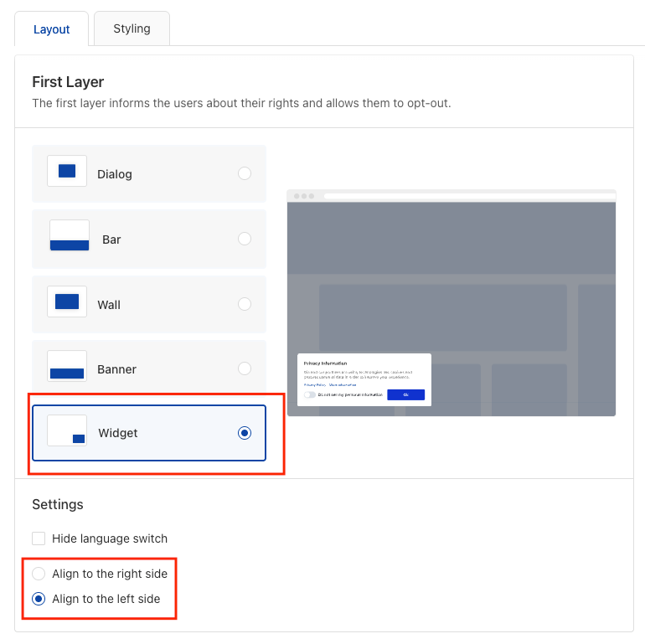Choose the Wall layout thumbnail icon
The height and width of the screenshot is (644, 645).
click(x=67, y=301)
